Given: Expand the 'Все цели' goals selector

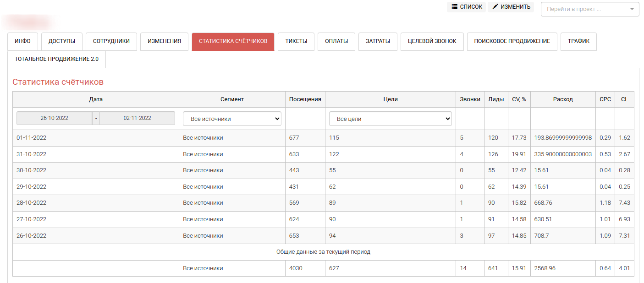Looking at the screenshot, I should [390, 119].
